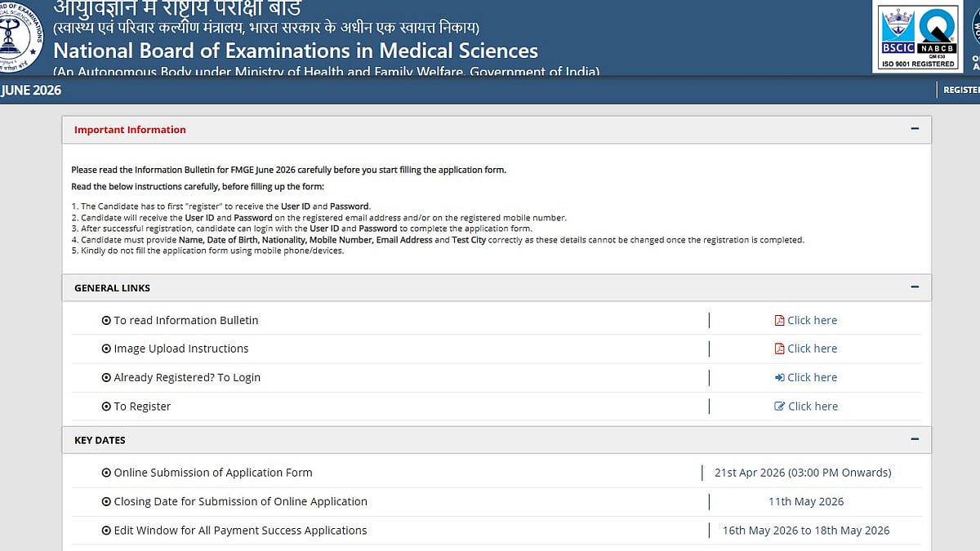Image resolution: width=980 pixels, height=551 pixels.
Task: Click 'To read Information Bulletin' row text
Action: click(x=186, y=321)
